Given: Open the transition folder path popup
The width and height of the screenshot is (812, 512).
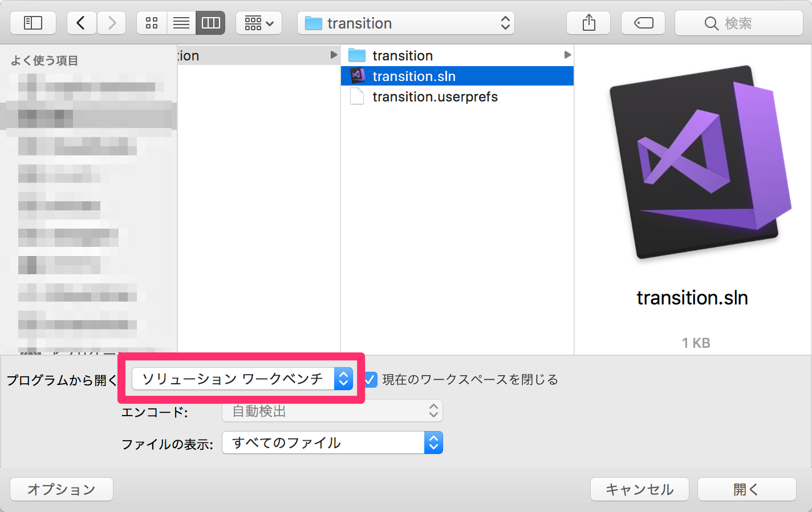Looking at the screenshot, I should pyautogui.click(x=406, y=23).
